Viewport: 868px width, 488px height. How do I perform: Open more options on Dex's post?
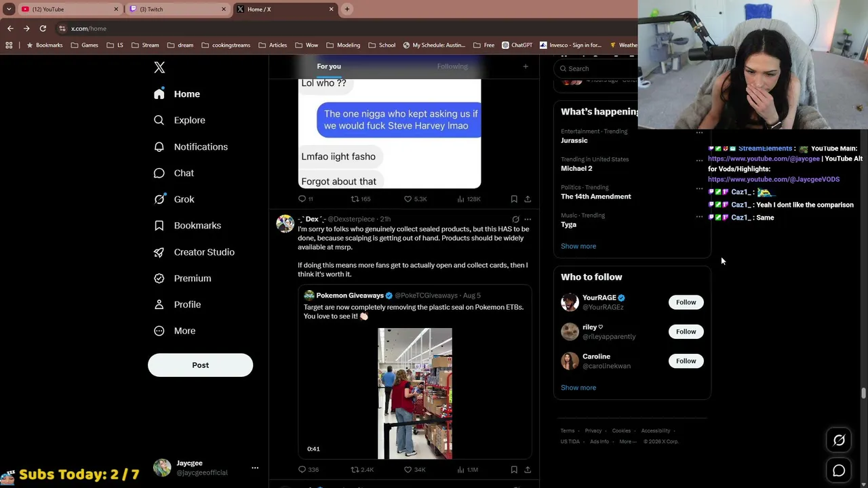tap(528, 219)
